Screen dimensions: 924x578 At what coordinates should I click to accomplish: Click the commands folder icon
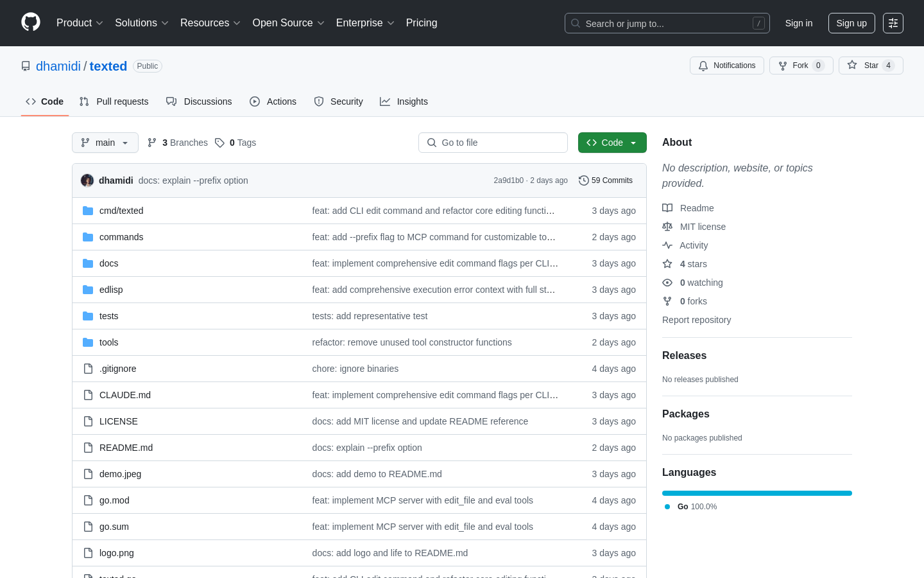[x=88, y=237]
